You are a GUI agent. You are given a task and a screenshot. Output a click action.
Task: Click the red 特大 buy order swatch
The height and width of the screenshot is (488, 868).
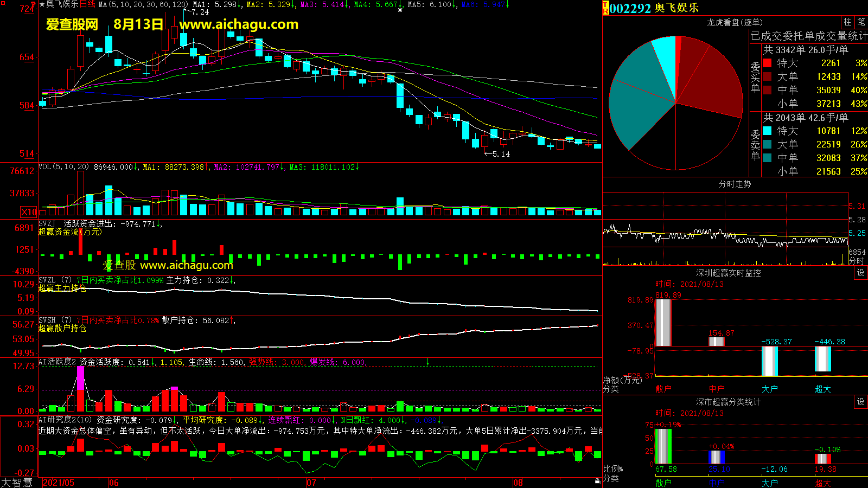pos(767,63)
